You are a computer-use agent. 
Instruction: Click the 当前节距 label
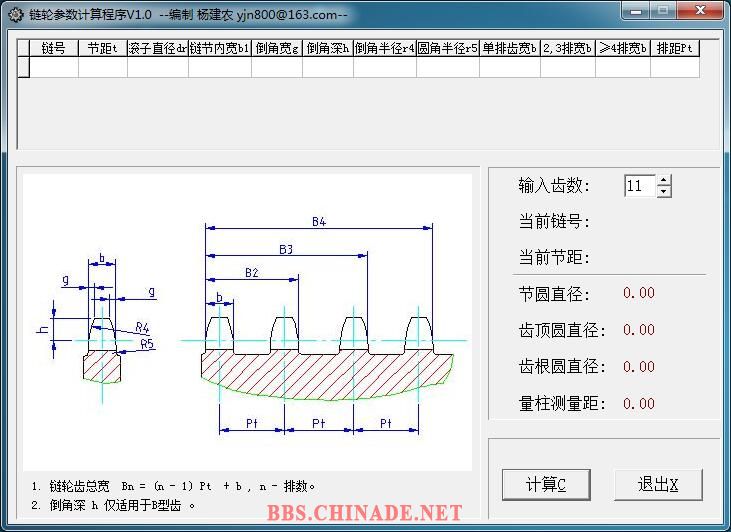click(554, 257)
